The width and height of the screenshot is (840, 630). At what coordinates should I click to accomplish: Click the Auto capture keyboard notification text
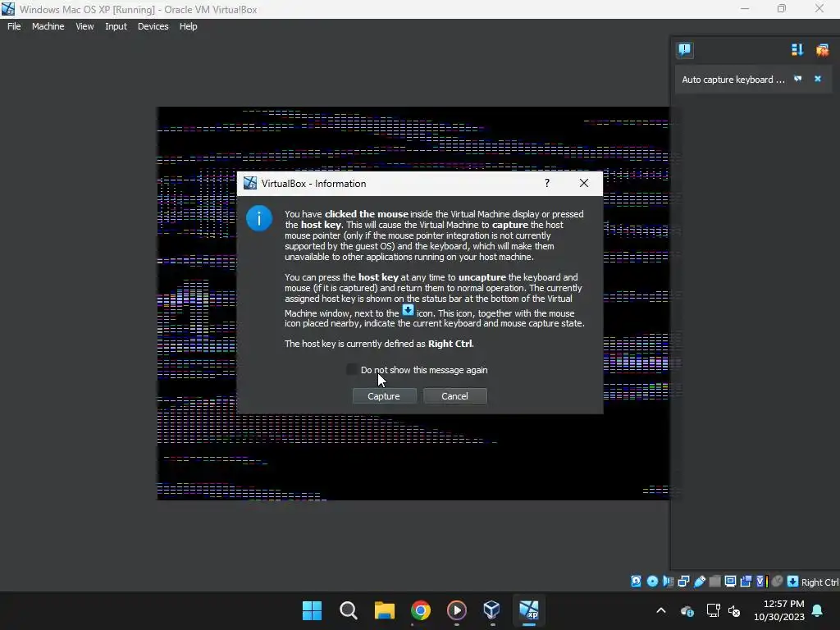[x=733, y=80]
